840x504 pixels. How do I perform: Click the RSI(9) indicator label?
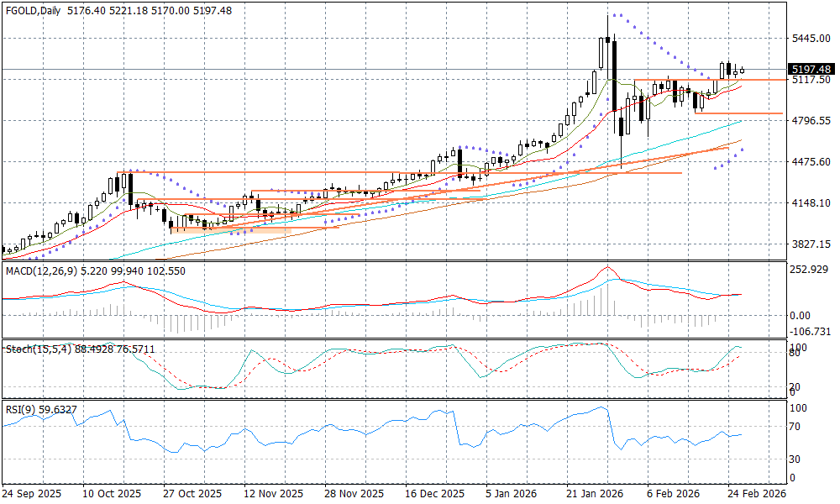click(x=22, y=410)
